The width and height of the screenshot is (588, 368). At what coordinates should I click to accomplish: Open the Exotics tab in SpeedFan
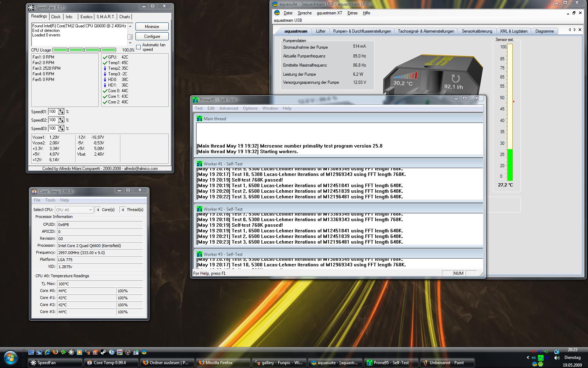click(x=86, y=17)
